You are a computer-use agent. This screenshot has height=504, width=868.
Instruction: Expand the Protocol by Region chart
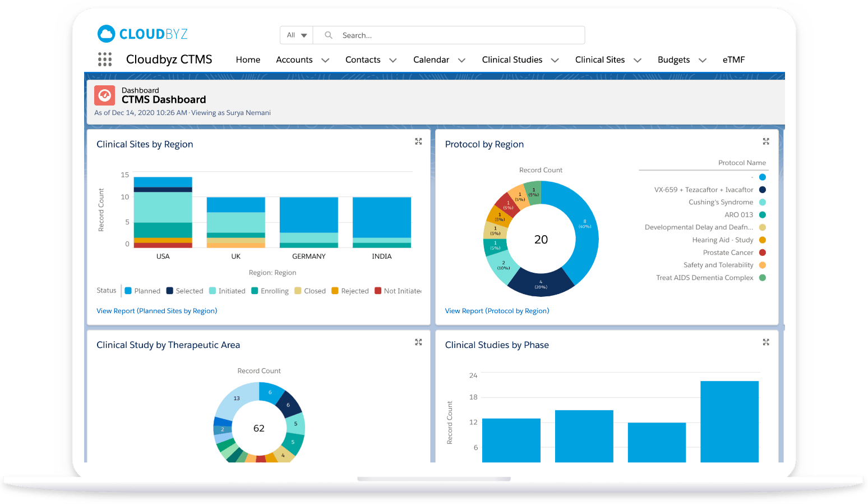[766, 141]
